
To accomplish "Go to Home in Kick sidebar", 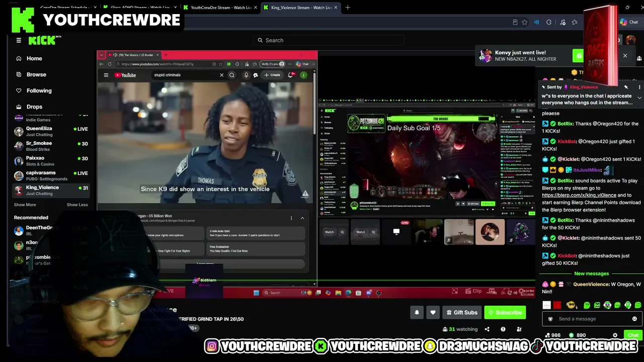I will pos(34,58).
